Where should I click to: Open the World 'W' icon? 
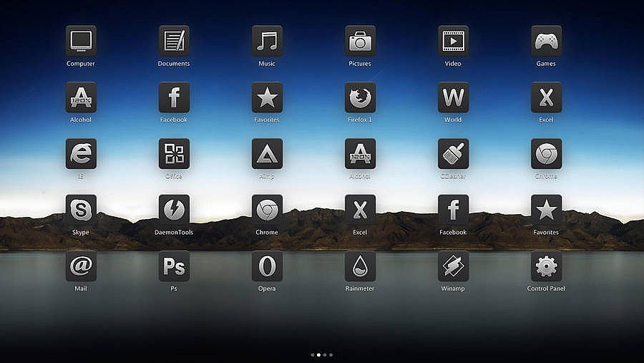pyautogui.click(x=453, y=97)
